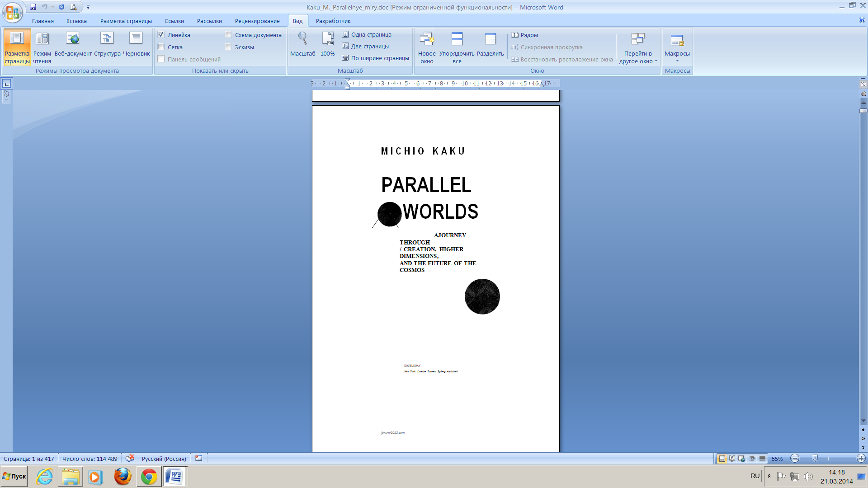Click Previous page browse button
This screenshot has width=868, height=488.
coord(863,430)
